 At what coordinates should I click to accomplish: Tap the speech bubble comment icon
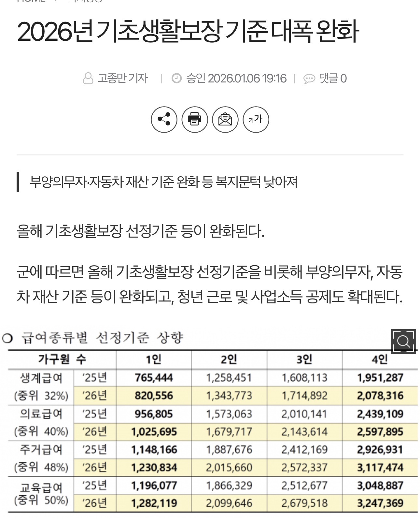point(309,79)
